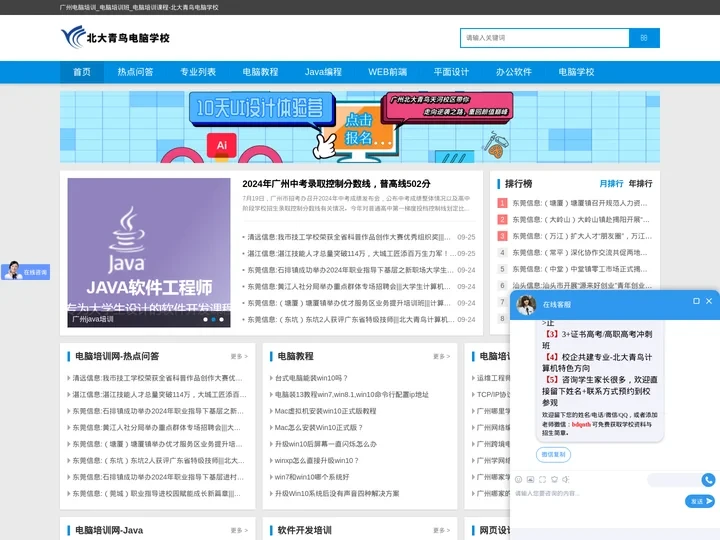Viewport: 720px width, 540px height.
Task: Click the search button beside the keyword field
Action: (x=644, y=38)
